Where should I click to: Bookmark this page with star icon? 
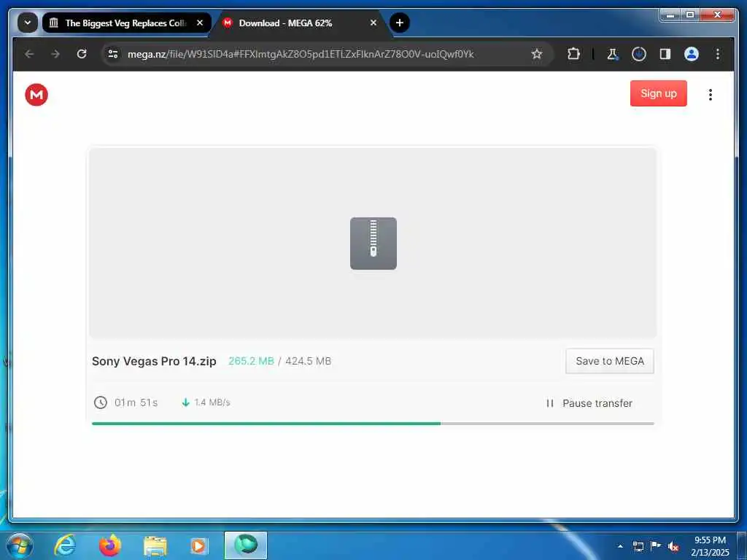click(537, 54)
